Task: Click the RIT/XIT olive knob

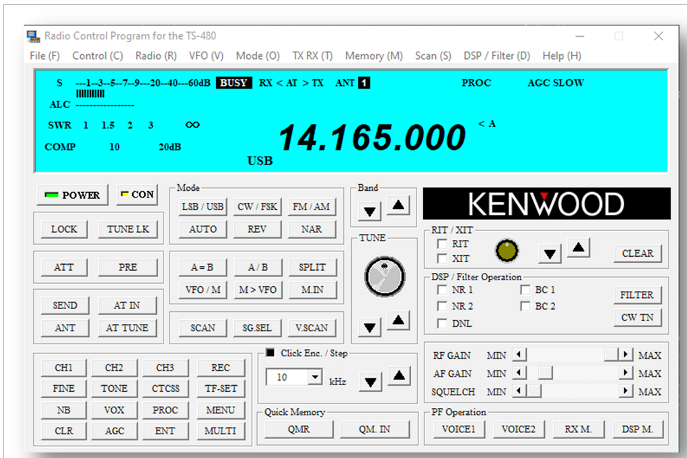Action: pos(507,251)
